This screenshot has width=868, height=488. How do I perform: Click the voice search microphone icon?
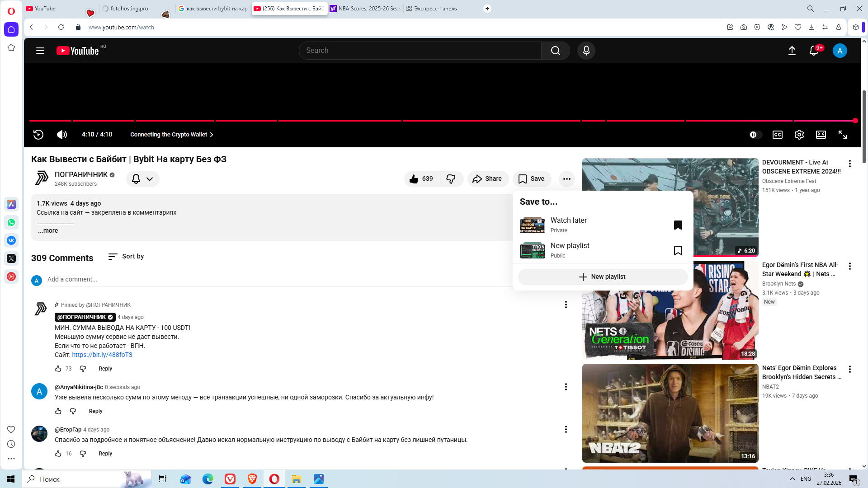(586, 51)
